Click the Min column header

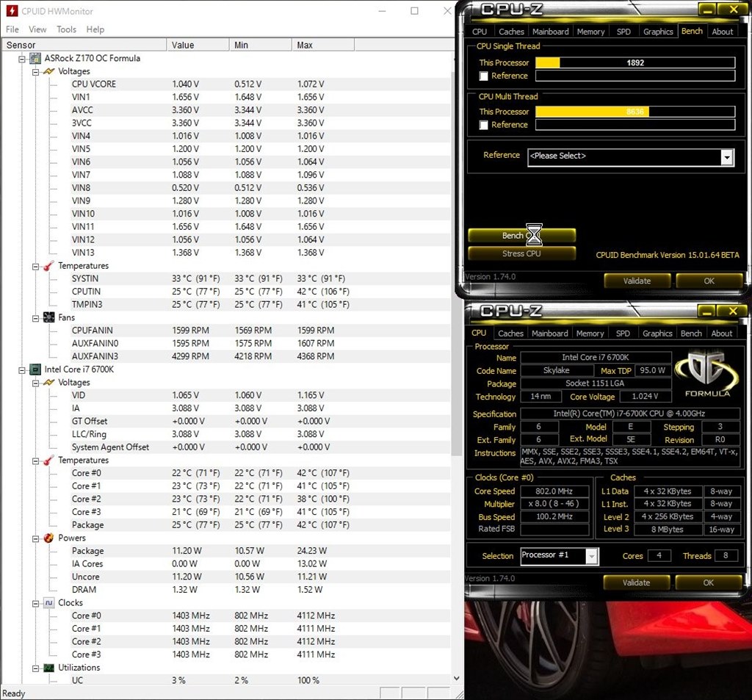261,45
